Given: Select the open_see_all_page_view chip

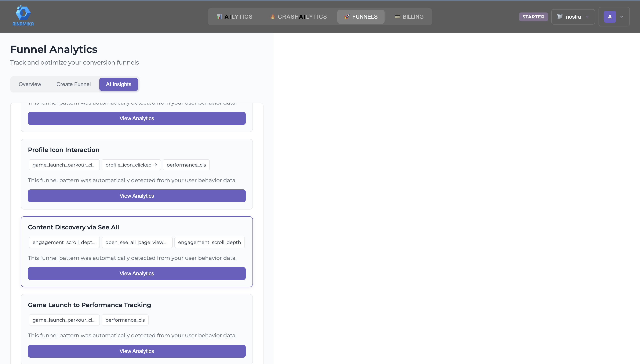Looking at the screenshot, I should coord(137,242).
